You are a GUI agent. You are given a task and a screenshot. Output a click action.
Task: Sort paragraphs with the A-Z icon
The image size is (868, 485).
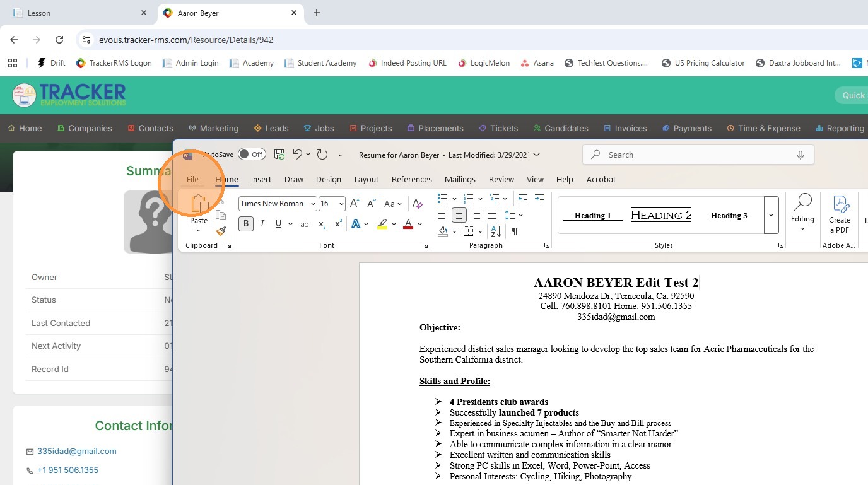tap(496, 231)
